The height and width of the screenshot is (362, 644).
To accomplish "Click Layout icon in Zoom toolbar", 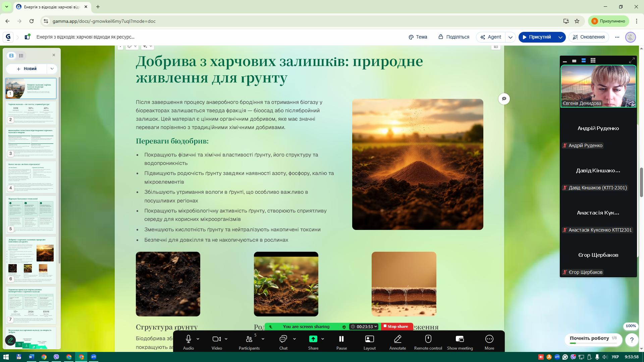I will coord(369,339).
